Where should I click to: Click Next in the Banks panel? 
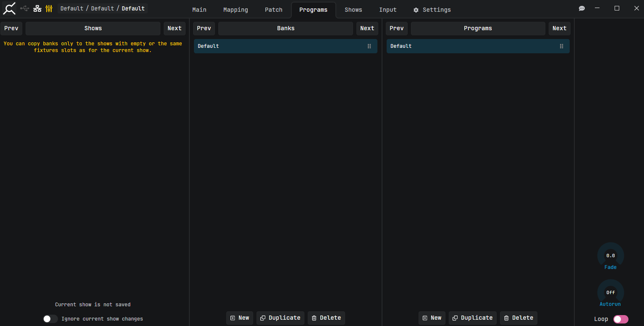367,29
